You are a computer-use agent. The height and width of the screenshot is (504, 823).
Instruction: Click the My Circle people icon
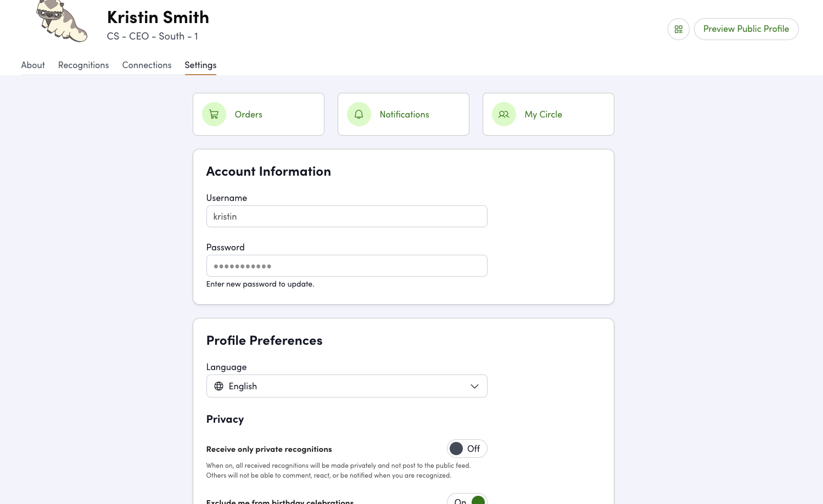coord(504,114)
